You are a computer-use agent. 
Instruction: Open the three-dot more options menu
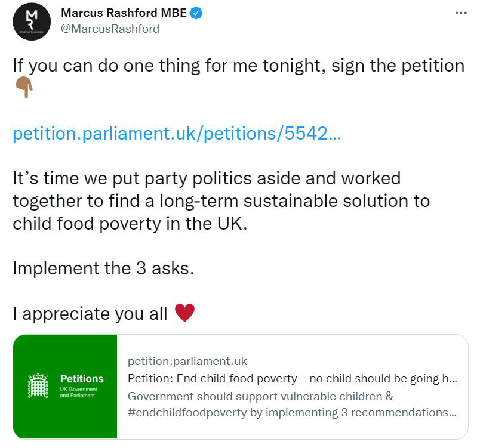pos(461,13)
